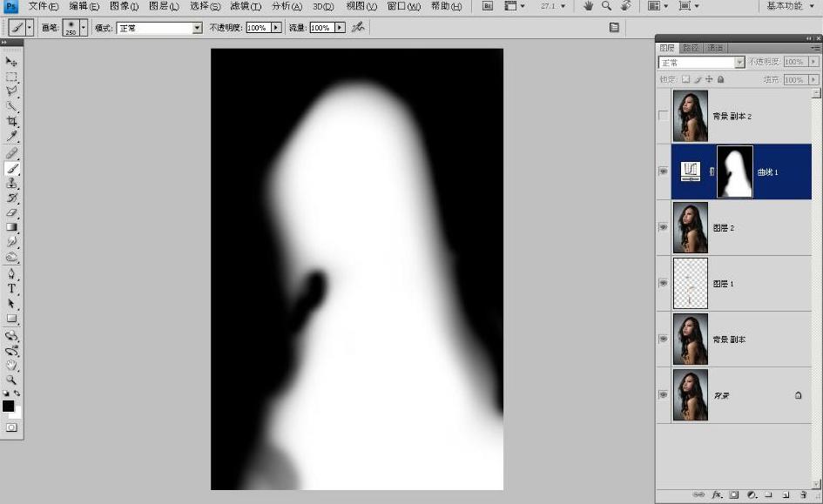The image size is (823, 504).
Task: Open the 文件 menu
Action: pyautogui.click(x=43, y=6)
